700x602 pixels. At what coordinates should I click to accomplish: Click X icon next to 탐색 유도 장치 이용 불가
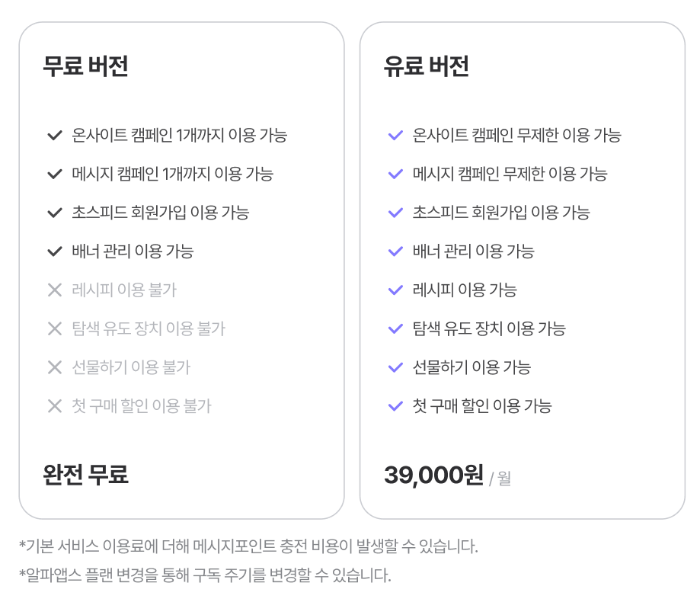pos(55,329)
